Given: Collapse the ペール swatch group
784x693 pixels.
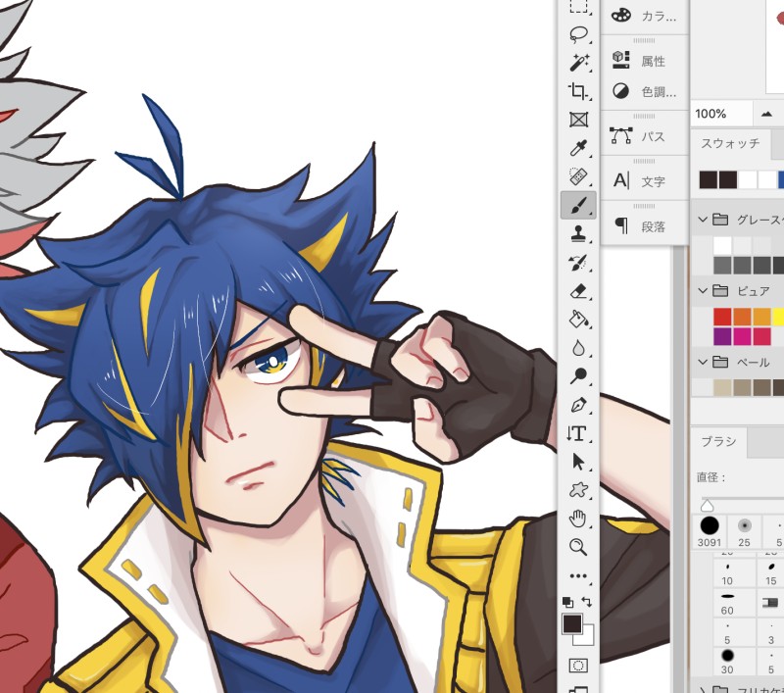Looking at the screenshot, I should tap(703, 362).
